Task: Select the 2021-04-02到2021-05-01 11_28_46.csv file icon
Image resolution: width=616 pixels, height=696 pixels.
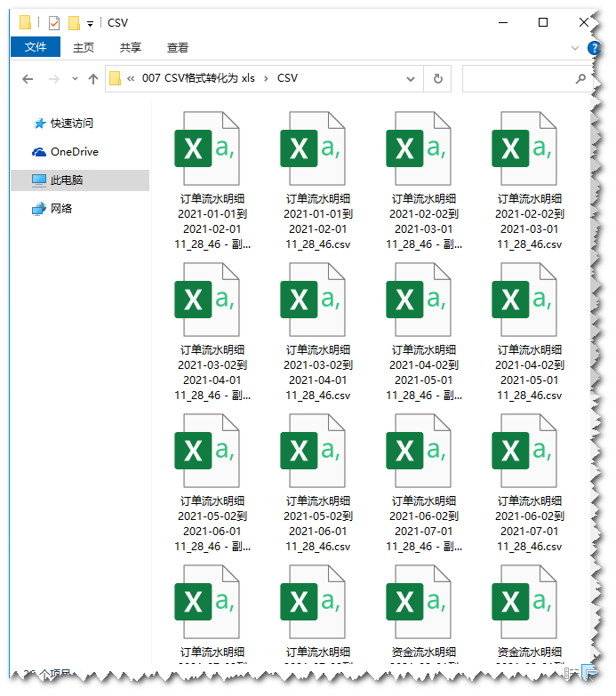Action: pyautogui.click(x=524, y=300)
